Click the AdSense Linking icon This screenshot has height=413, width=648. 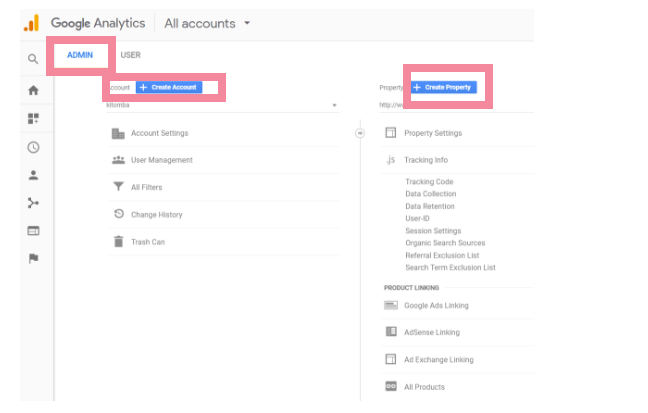coord(391,332)
